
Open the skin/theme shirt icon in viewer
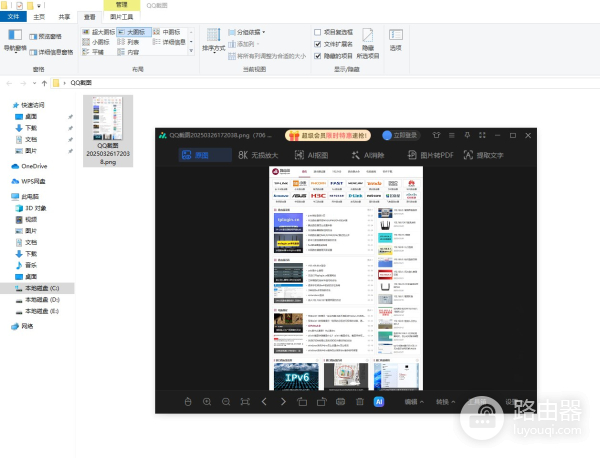[436, 135]
